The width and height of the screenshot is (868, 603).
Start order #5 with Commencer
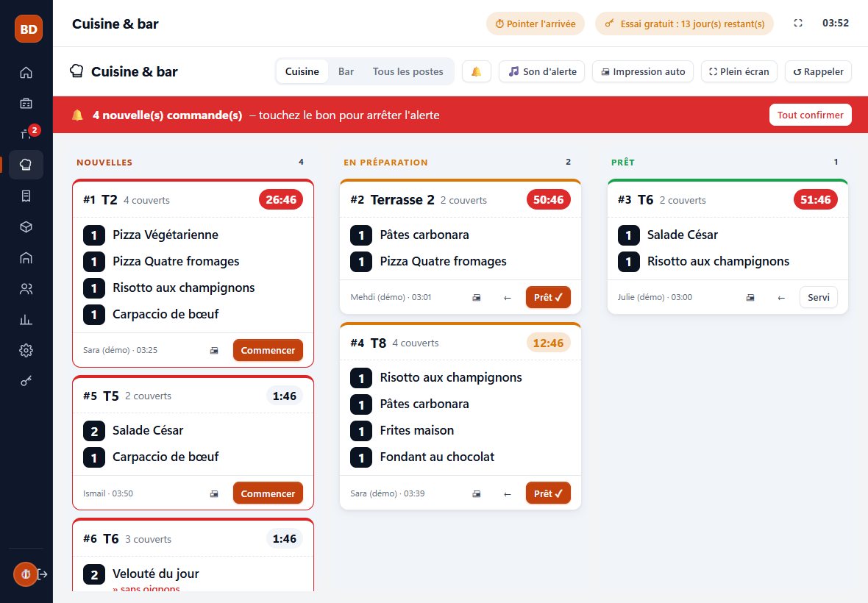pyautogui.click(x=268, y=493)
